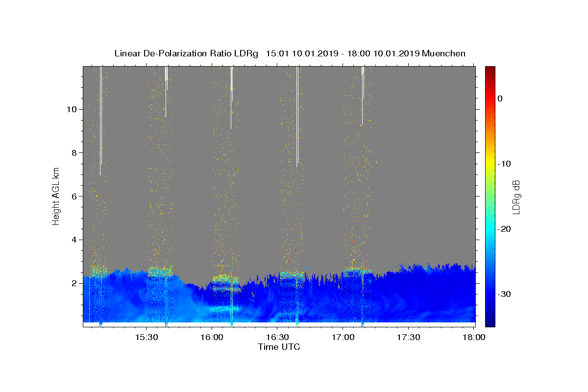Click the 17:00 time tick label
The height and width of the screenshot is (392, 588).
(343, 337)
